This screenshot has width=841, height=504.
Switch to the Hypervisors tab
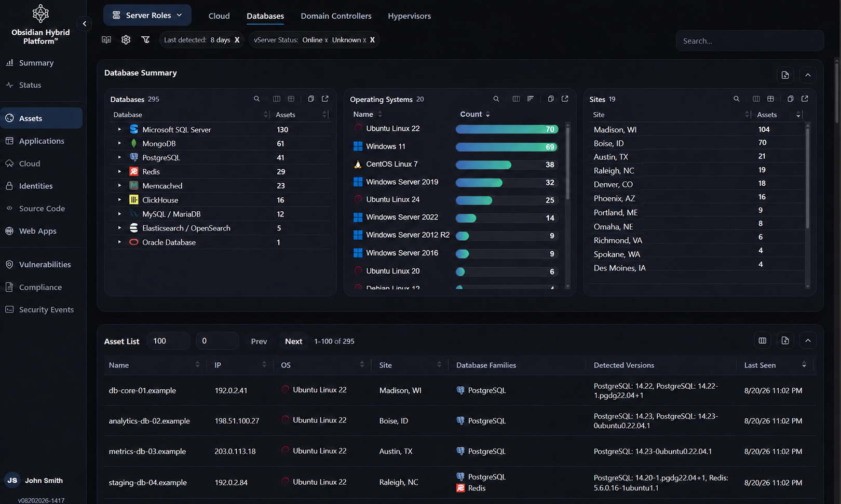point(409,16)
